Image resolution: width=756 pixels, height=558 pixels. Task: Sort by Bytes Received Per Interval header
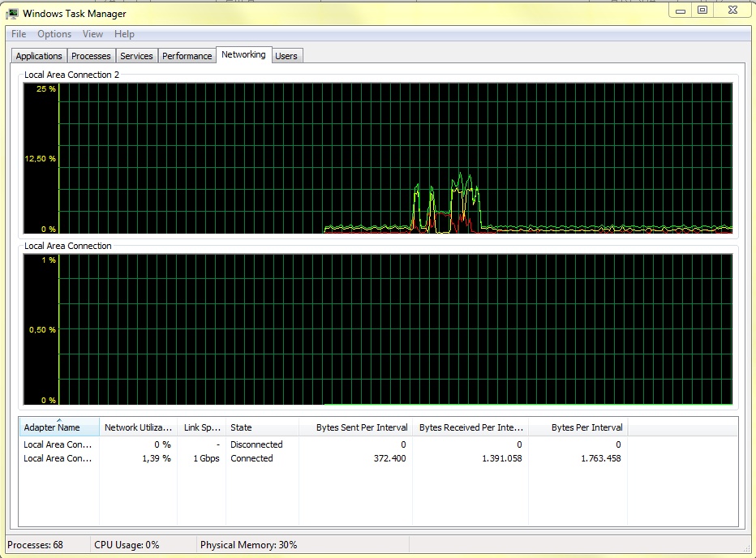[x=470, y=427]
